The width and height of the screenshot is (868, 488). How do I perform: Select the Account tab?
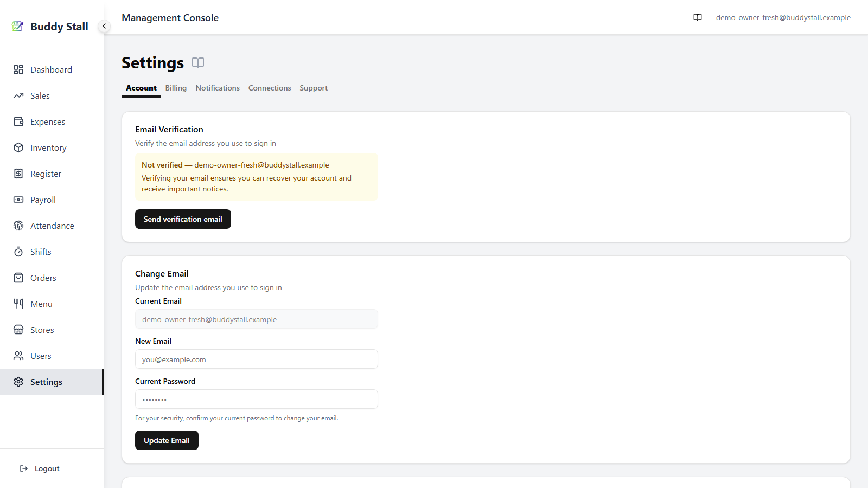pos(141,88)
